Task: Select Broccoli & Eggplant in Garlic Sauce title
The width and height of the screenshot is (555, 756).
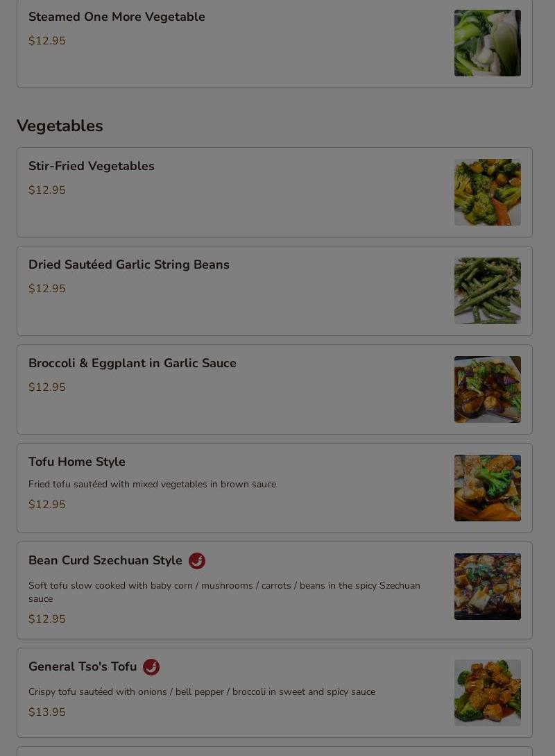Action: coord(133,363)
